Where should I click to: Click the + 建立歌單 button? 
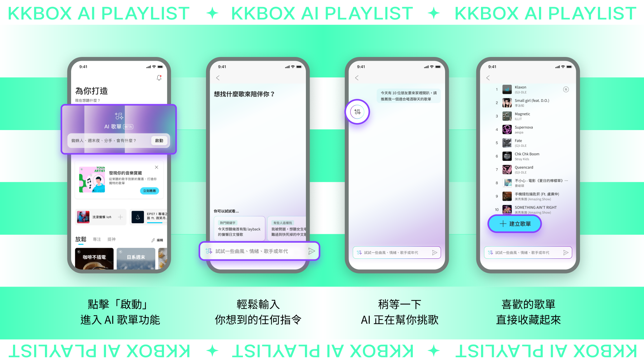515,224
